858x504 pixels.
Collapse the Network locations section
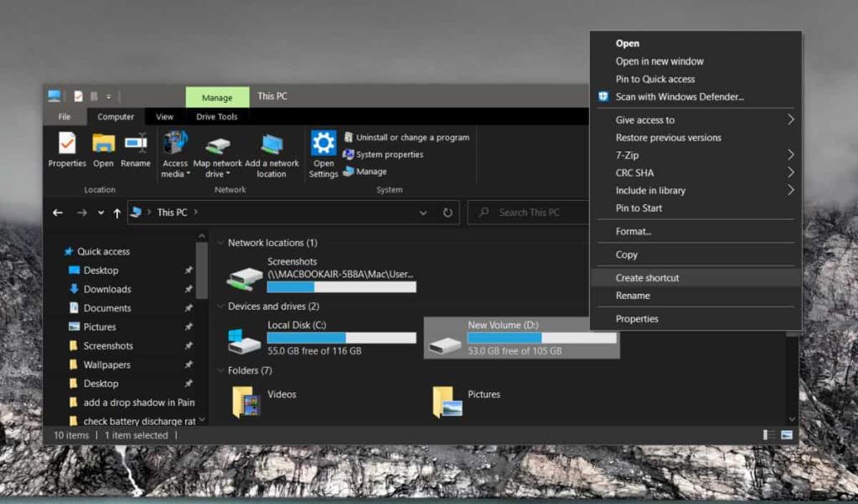pos(220,242)
